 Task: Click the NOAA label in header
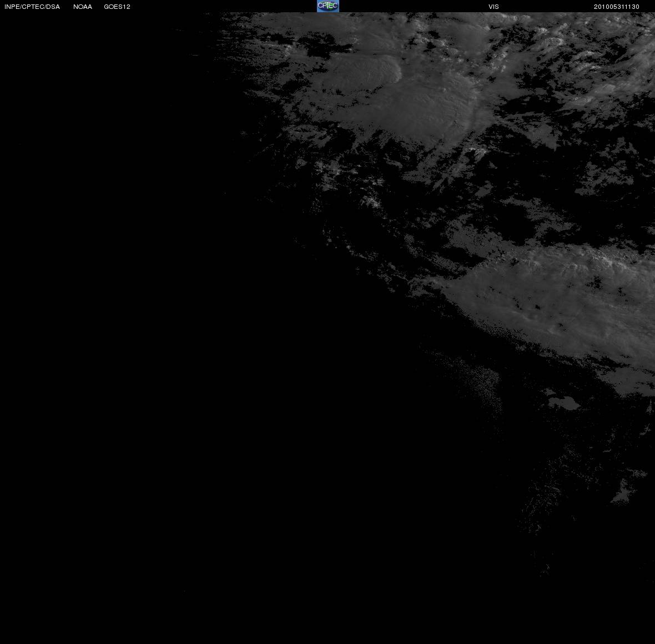coord(83,7)
